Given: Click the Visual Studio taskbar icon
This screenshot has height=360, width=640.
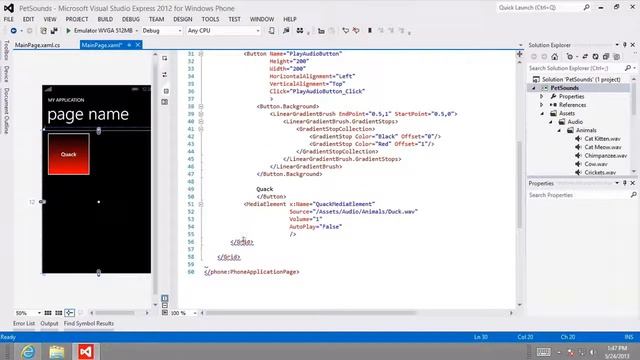Looking at the screenshot, I should point(86,352).
